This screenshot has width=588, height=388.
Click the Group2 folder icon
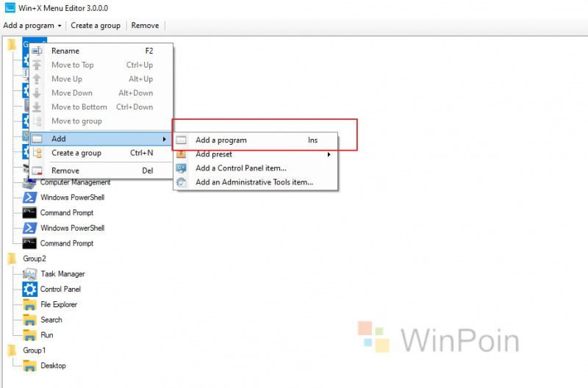[x=12, y=259]
